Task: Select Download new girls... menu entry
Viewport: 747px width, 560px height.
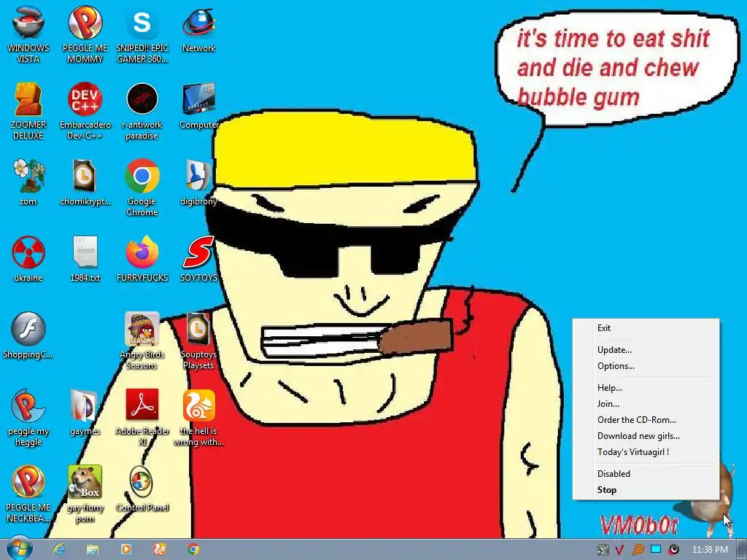Action: [646, 436]
